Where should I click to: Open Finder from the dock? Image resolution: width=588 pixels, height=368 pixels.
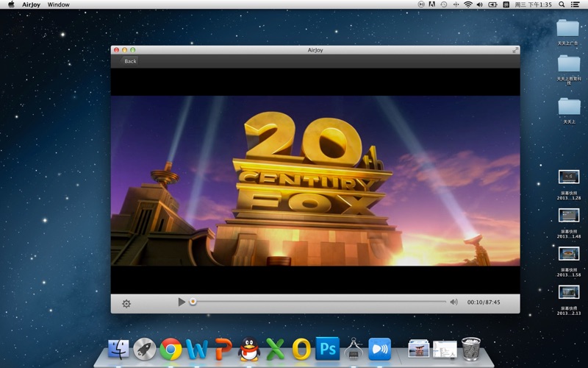click(x=118, y=349)
